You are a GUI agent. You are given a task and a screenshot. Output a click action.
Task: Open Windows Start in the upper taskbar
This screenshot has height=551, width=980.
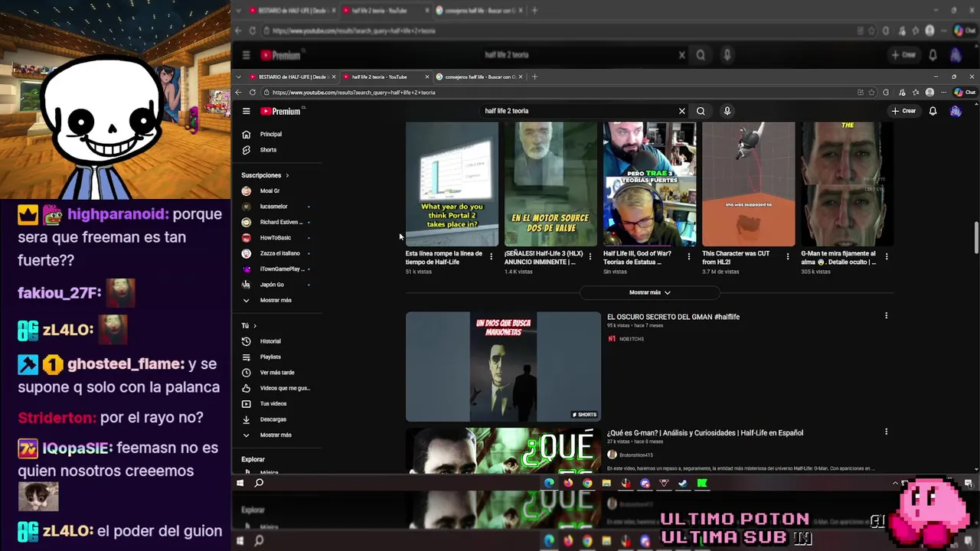coord(240,483)
